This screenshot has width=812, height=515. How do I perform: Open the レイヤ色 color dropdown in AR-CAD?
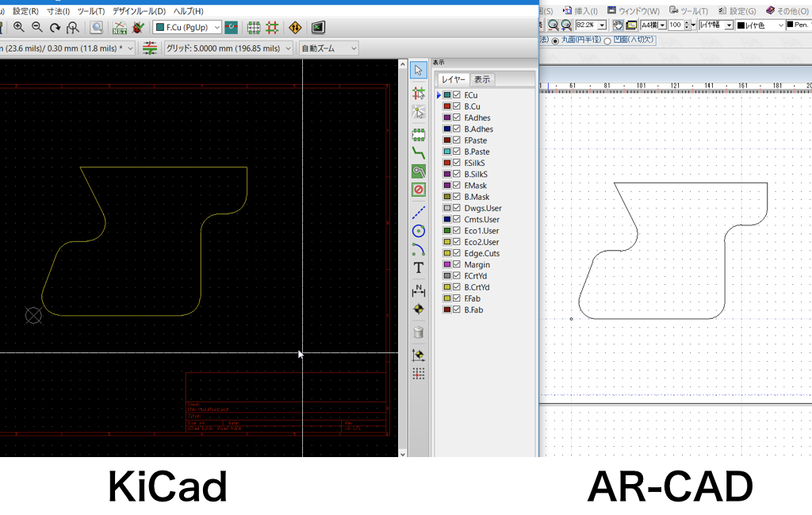760,25
